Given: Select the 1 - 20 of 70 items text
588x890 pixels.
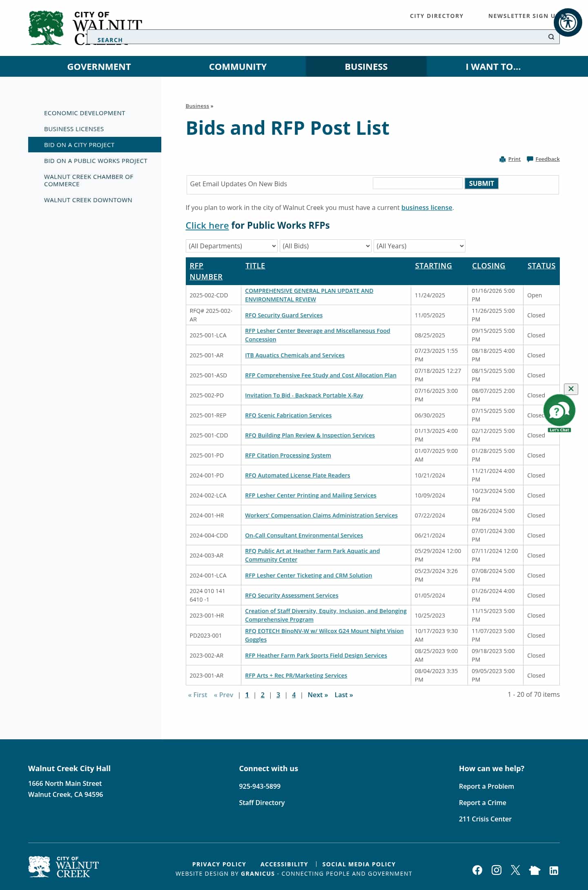Looking at the screenshot, I should (x=534, y=694).
